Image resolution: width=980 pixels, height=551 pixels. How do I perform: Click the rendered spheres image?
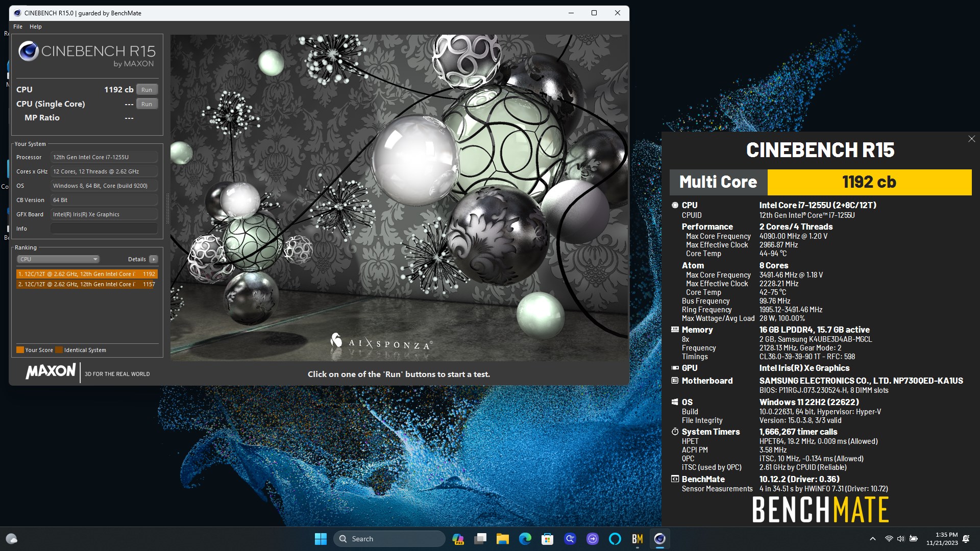[399, 198]
